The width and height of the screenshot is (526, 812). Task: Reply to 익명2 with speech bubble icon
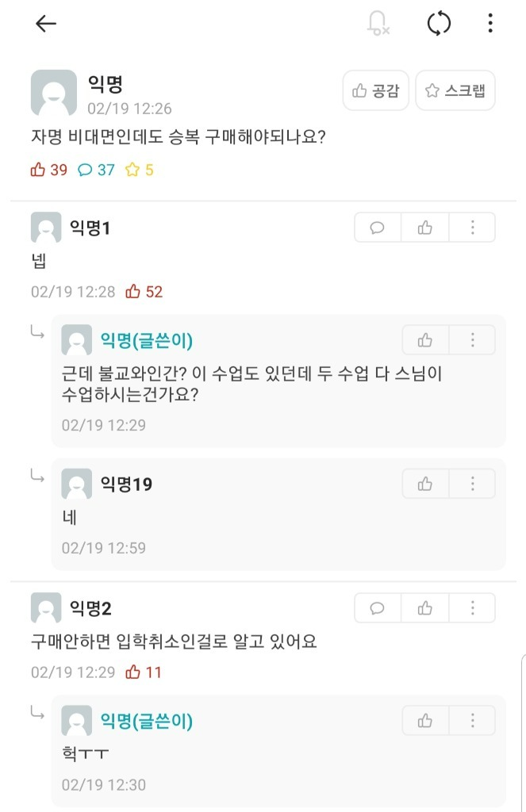click(378, 608)
